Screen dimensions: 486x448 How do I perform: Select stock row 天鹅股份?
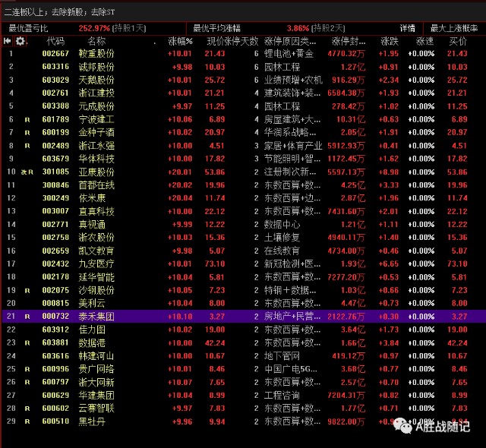(243, 80)
